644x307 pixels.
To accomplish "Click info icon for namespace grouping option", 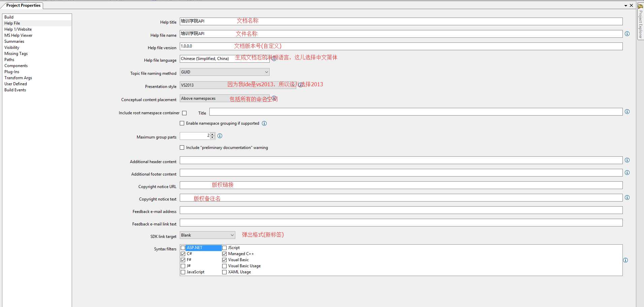I will tap(264, 123).
